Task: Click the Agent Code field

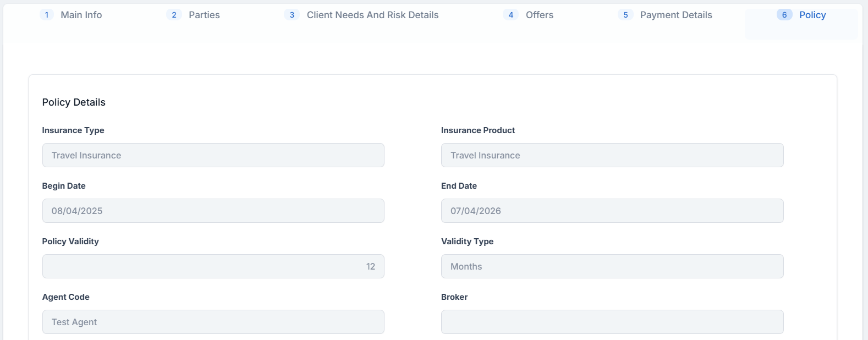Action: [213, 322]
